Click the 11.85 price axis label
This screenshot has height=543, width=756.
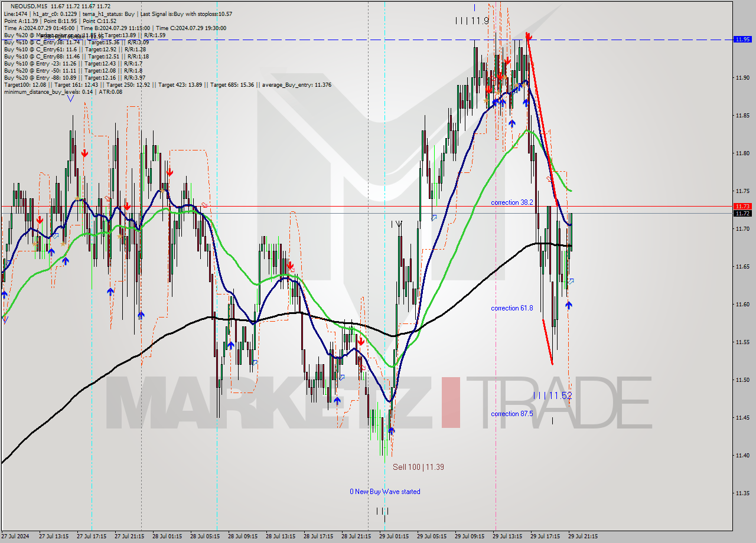click(742, 115)
